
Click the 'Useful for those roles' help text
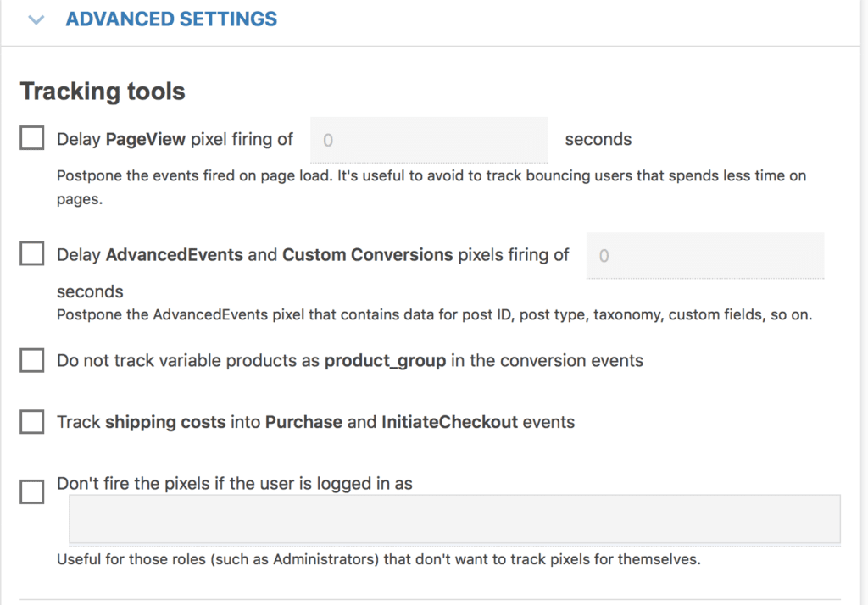tap(378, 560)
